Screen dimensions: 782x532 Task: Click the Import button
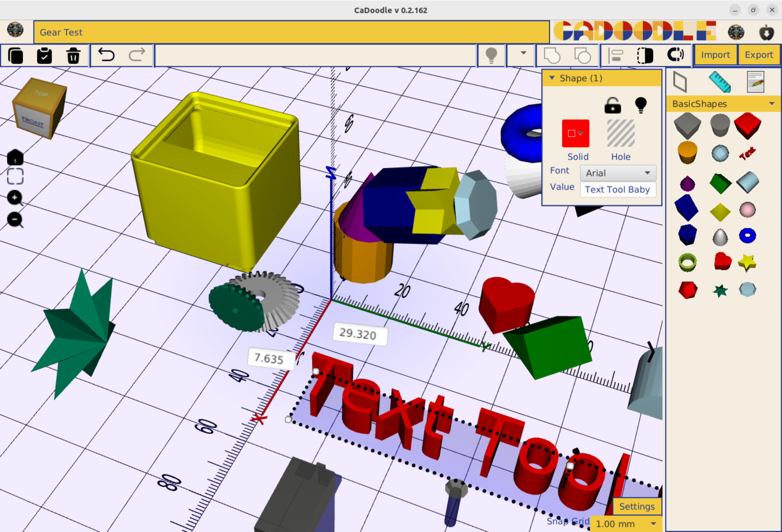click(x=715, y=55)
